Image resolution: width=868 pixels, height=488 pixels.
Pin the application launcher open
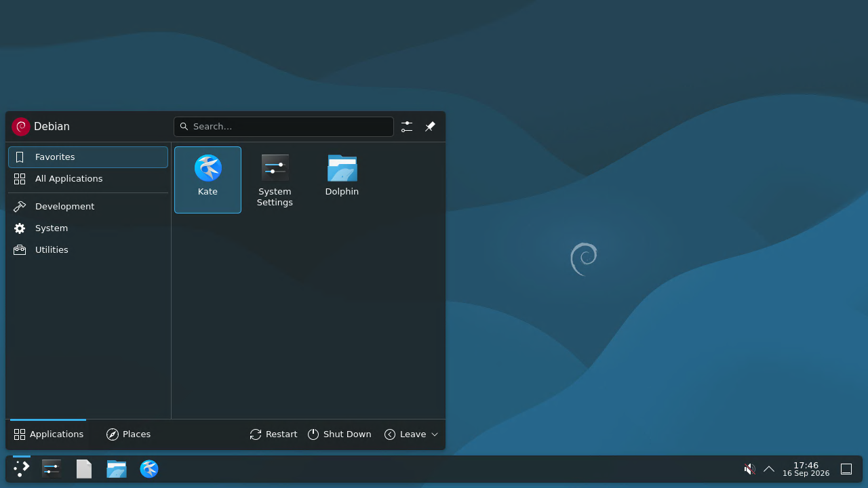(x=430, y=127)
